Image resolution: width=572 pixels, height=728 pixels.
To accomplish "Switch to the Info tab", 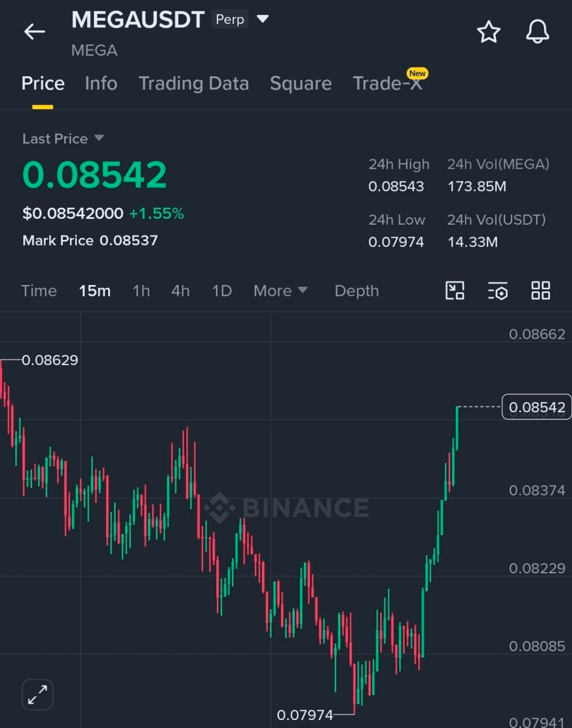I will 101,84.
